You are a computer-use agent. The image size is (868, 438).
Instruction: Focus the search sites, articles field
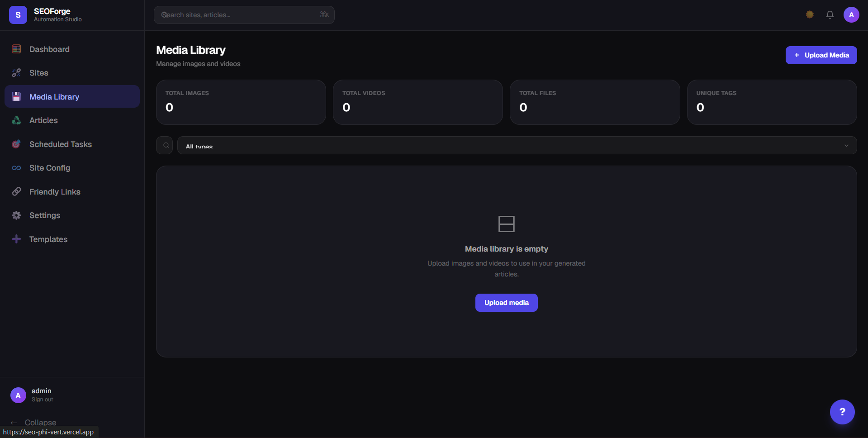pos(244,15)
